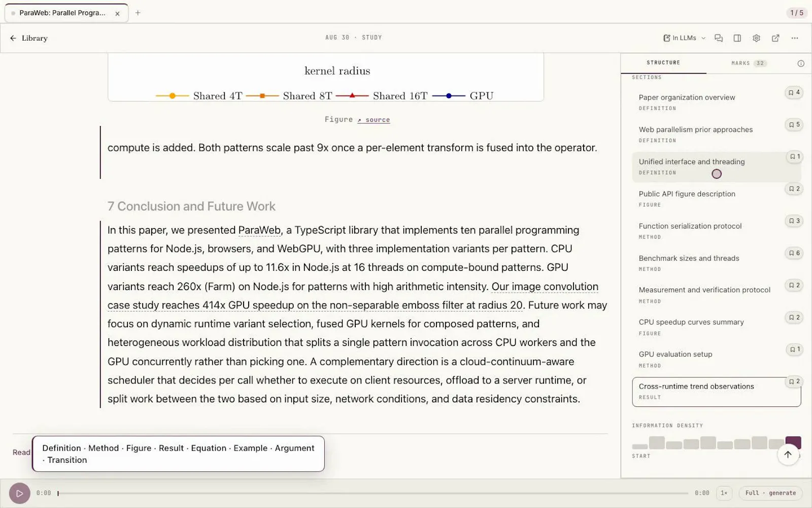812x508 pixels.
Task: Toggle the side panel layout icon
Action: pos(737,38)
